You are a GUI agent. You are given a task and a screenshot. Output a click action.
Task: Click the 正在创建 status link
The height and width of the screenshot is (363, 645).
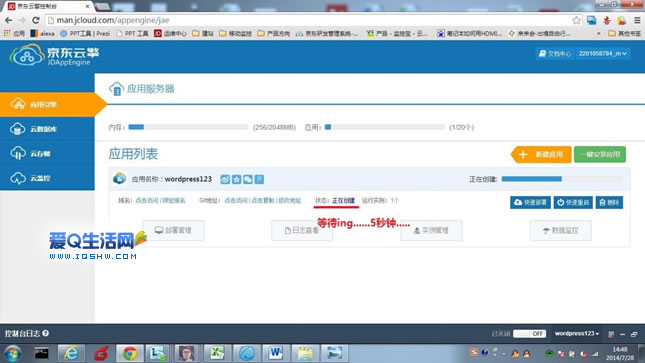point(343,200)
